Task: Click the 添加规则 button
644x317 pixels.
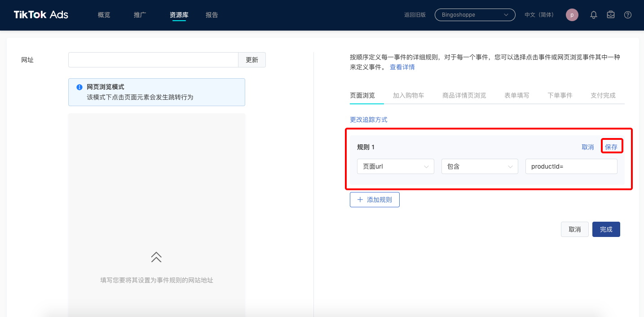Action: click(x=375, y=200)
